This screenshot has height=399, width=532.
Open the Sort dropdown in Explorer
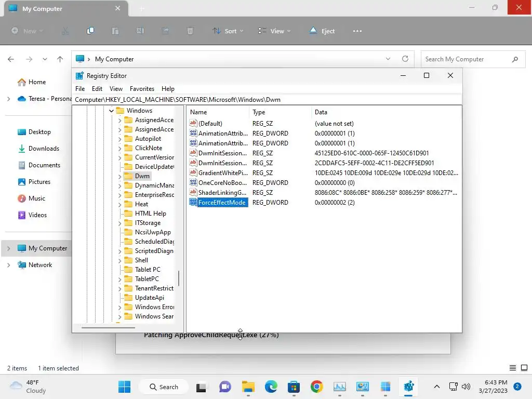point(228,31)
